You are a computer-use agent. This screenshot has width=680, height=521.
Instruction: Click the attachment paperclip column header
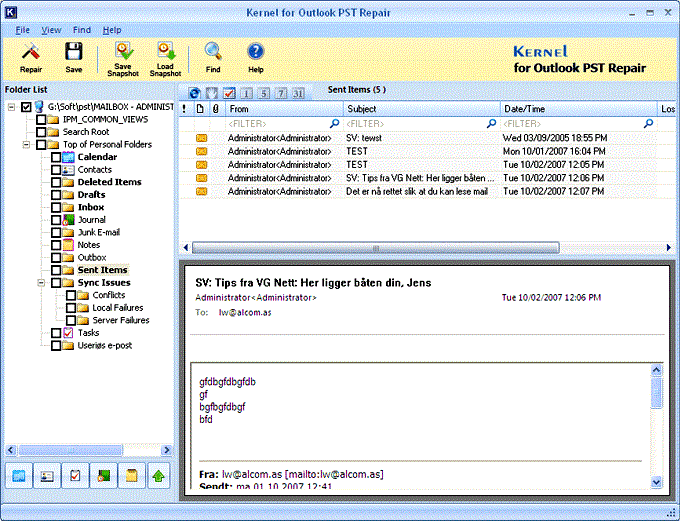[x=216, y=108]
